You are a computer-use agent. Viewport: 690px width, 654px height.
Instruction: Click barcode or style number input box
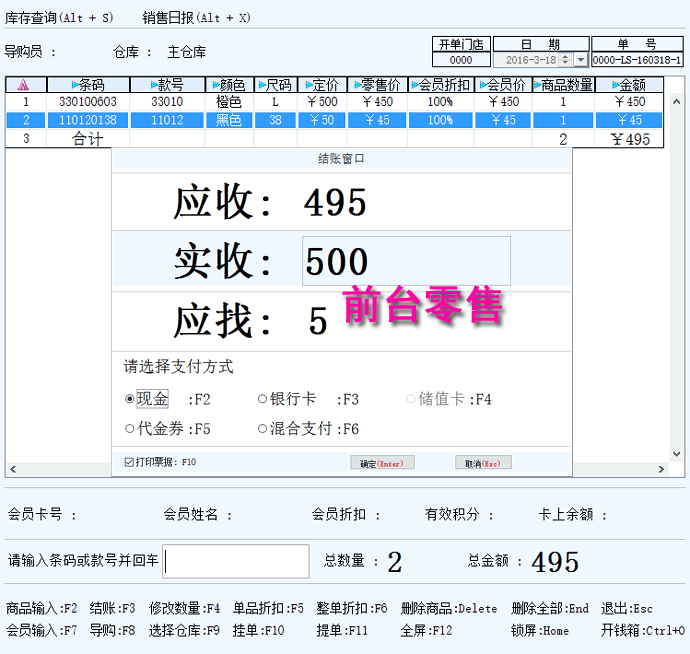236,561
